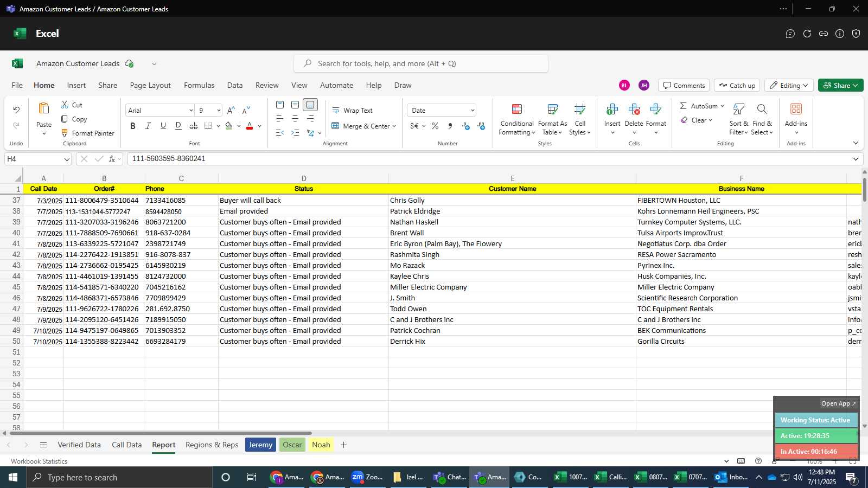Image resolution: width=868 pixels, height=488 pixels.
Task: Click the Paste clipboard icon
Action: (44, 108)
